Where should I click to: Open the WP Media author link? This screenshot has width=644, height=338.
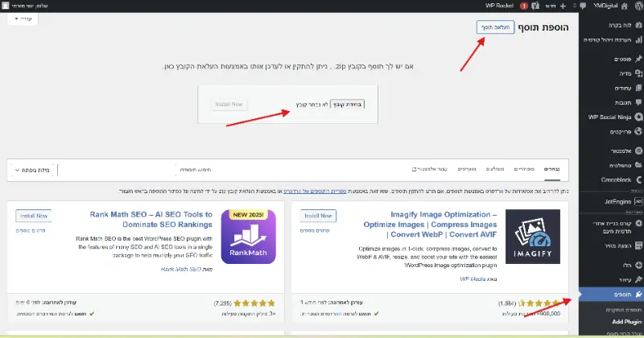(473, 279)
